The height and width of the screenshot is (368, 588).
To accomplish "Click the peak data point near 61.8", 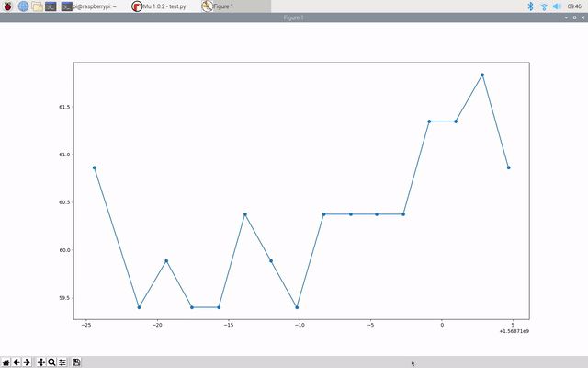I will [482, 75].
